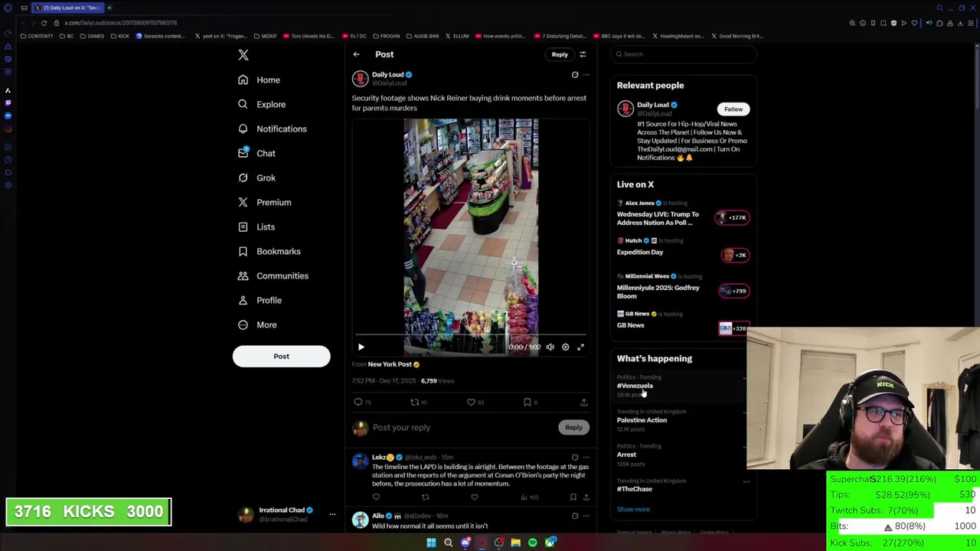Open the Premium page
The image size is (980, 551).
click(x=264, y=202)
